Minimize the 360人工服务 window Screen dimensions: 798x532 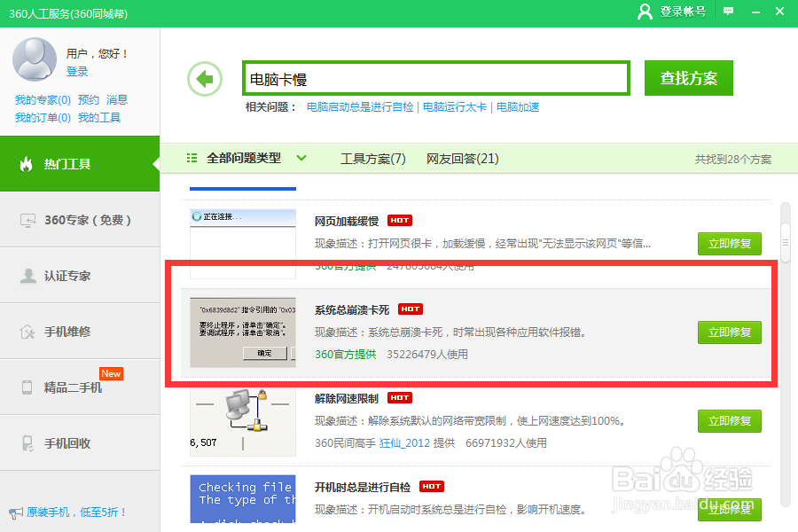click(755, 12)
